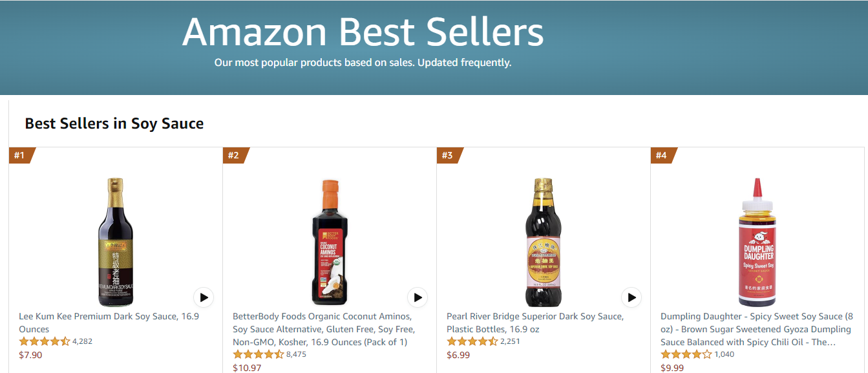868x373 pixels.
Task: Click the Amazon Best Sellers banner title
Action: click(362, 30)
